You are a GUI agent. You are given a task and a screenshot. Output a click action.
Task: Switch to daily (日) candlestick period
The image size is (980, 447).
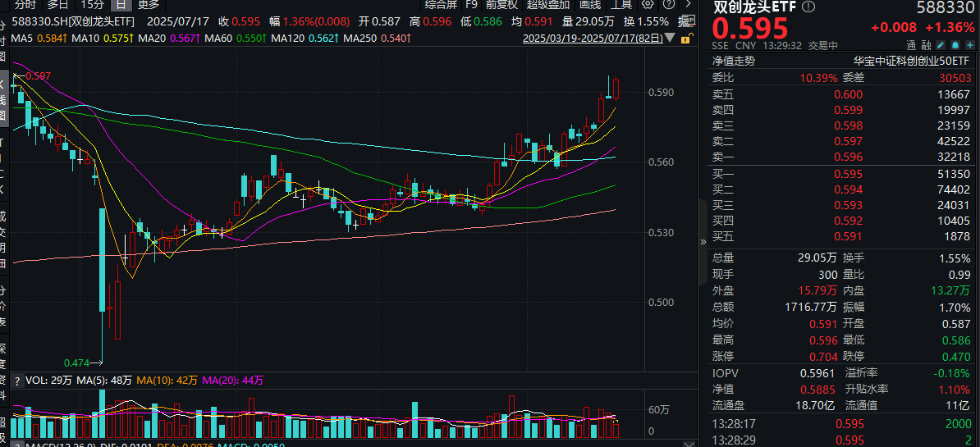(119, 4)
